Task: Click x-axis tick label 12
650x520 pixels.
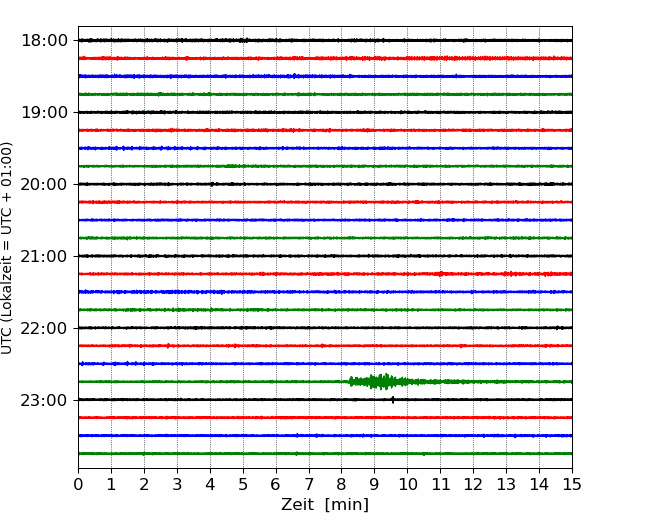Action: click(x=473, y=484)
